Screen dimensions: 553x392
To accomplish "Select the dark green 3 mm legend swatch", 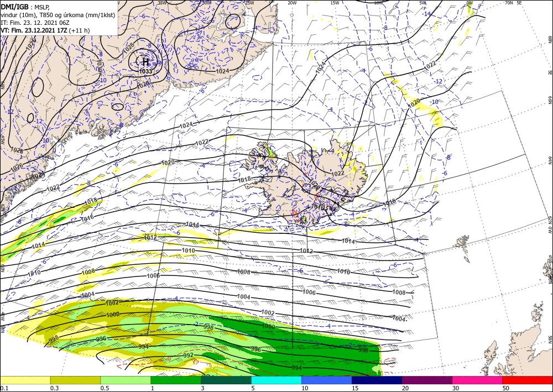I will click(x=226, y=380).
